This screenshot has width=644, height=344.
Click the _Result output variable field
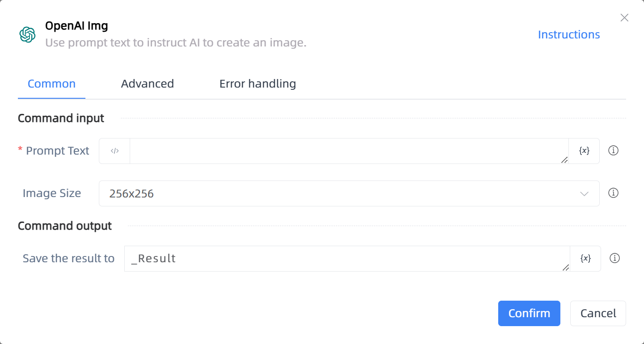coord(347,258)
